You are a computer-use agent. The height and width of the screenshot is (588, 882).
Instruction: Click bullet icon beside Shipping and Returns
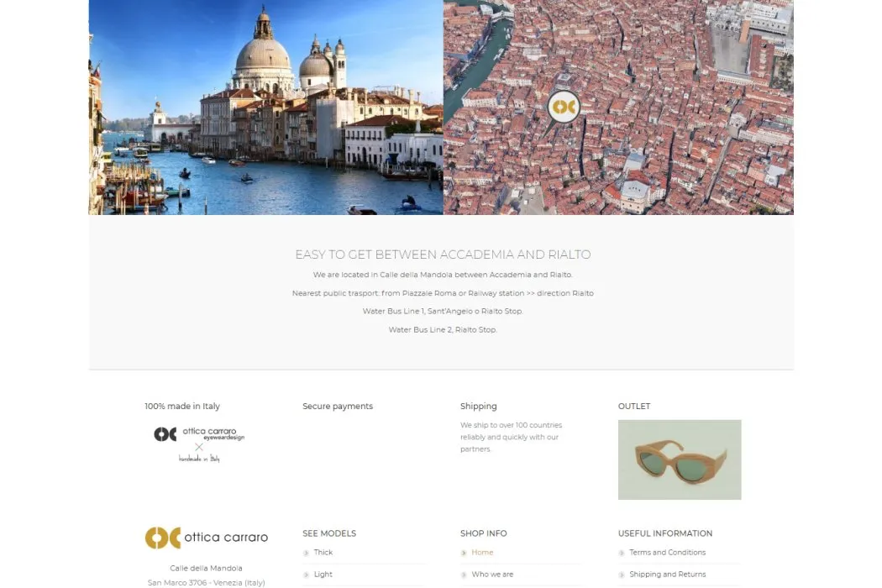(x=622, y=575)
